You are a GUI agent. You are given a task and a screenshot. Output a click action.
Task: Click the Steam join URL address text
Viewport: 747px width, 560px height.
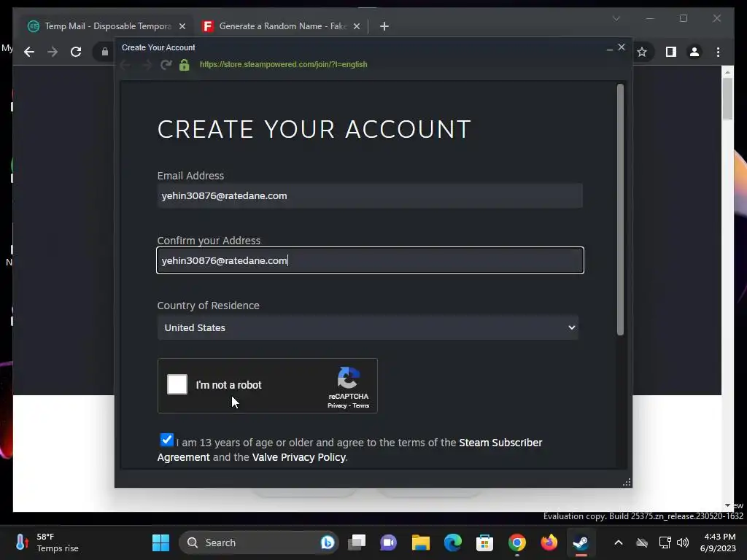pos(284,64)
